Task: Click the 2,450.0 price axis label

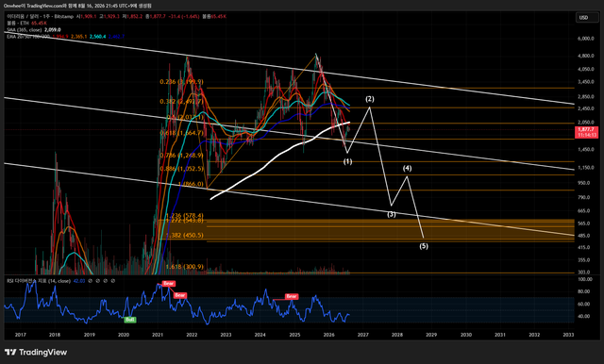Action: [x=585, y=108]
